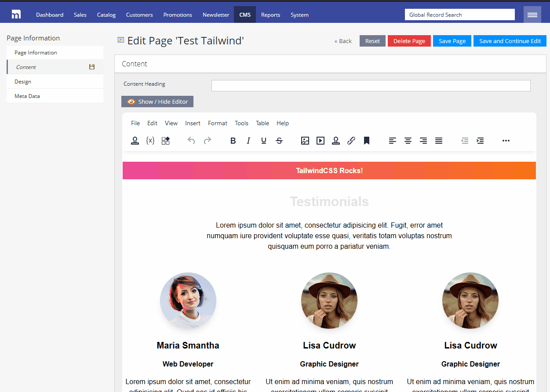Screen dimensions: 550x392
Task: Toggle bold formatting
Action: coord(233,141)
